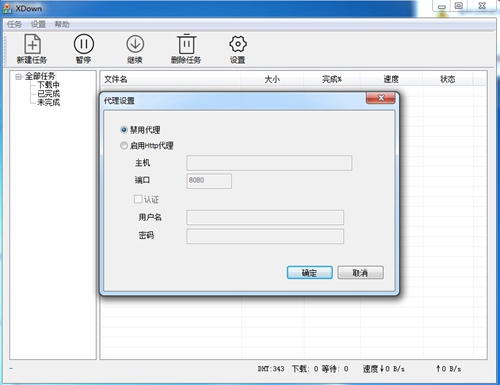This screenshot has width=500, height=385.
Task: Select the 禁用代理 radio button
Action: [x=124, y=130]
